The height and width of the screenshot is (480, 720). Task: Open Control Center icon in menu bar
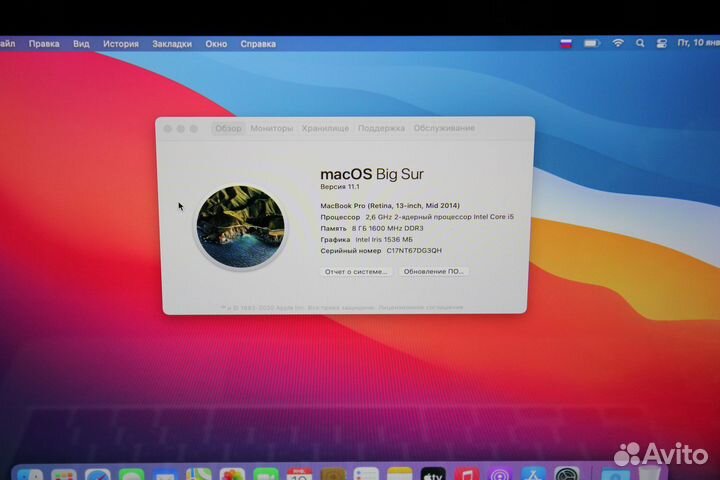point(662,44)
